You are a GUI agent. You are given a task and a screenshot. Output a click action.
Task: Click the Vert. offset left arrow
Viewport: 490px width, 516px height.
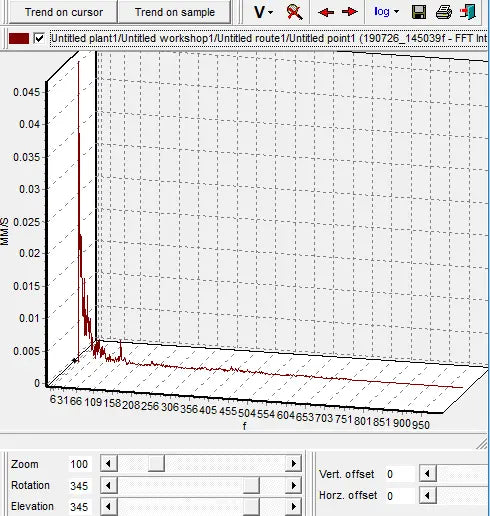click(x=428, y=473)
